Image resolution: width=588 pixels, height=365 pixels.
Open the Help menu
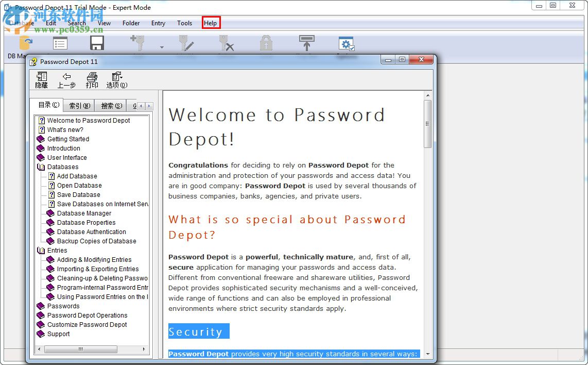211,23
